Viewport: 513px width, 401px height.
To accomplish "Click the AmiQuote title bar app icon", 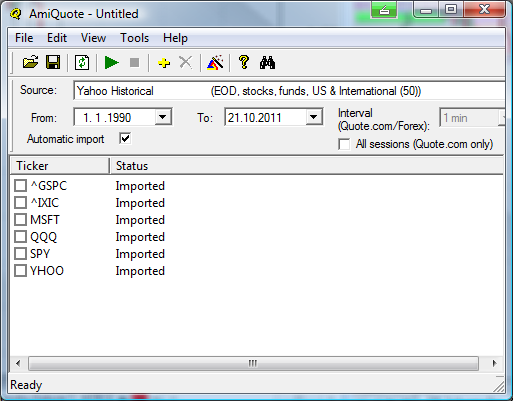I will pyautogui.click(x=16, y=14).
